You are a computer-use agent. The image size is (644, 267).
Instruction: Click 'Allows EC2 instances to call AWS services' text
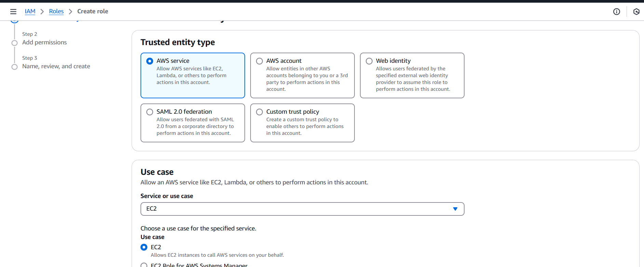(x=217, y=255)
